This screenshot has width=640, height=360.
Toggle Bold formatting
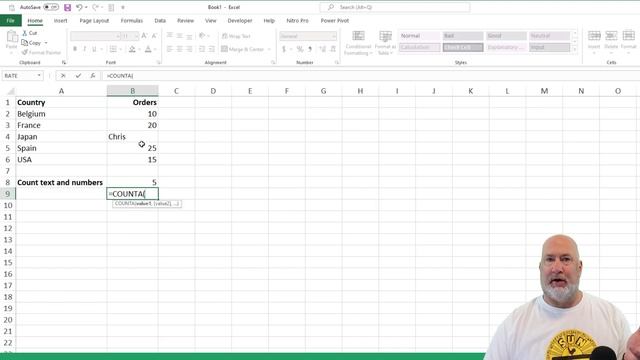tap(75, 49)
